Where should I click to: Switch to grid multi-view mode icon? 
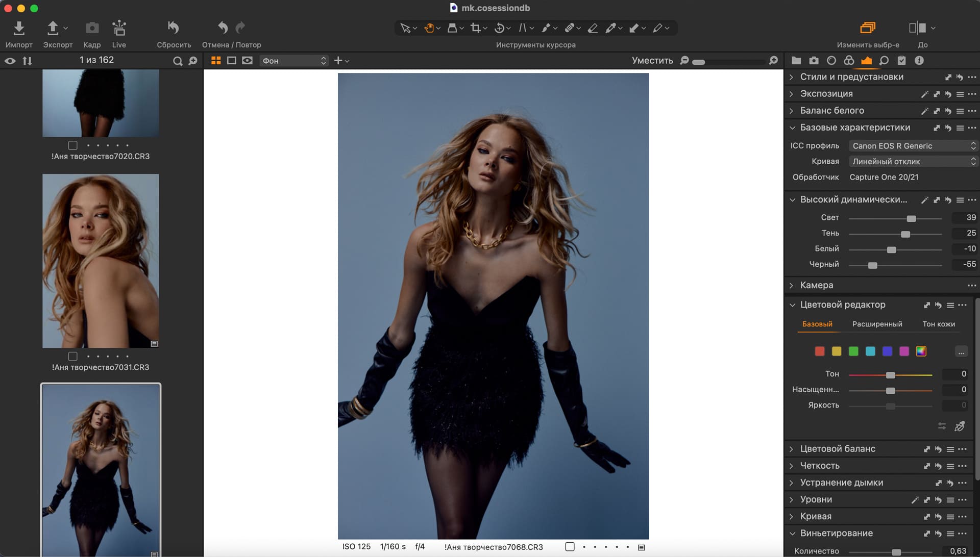pyautogui.click(x=216, y=61)
